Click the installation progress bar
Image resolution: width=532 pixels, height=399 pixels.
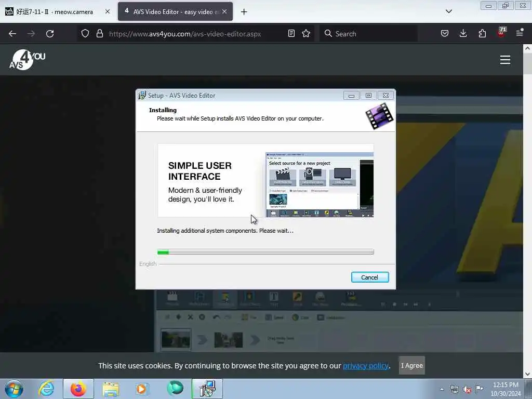point(265,252)
